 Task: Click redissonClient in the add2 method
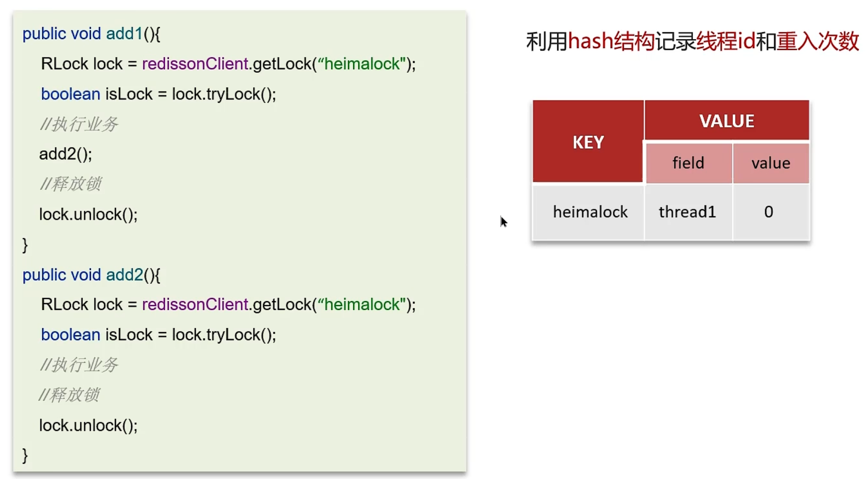[195, 304]
